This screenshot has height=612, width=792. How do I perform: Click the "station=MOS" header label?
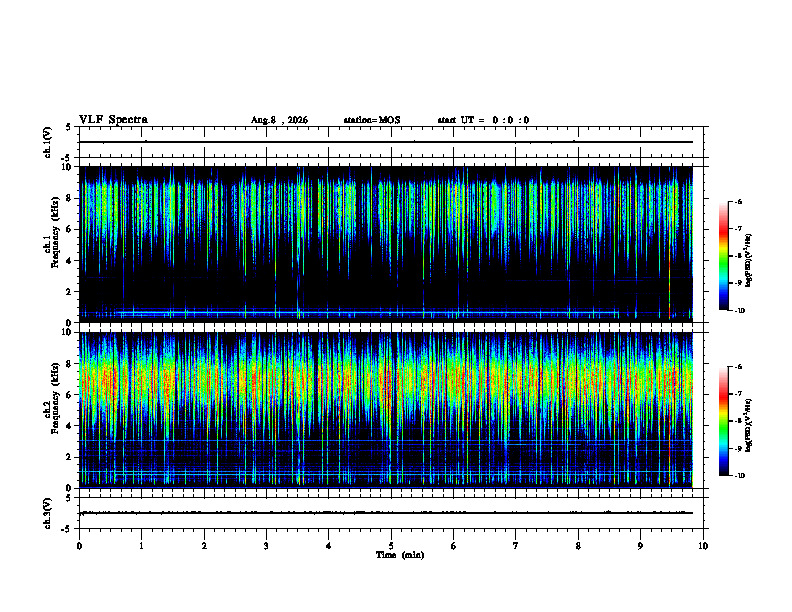point(372,120)
